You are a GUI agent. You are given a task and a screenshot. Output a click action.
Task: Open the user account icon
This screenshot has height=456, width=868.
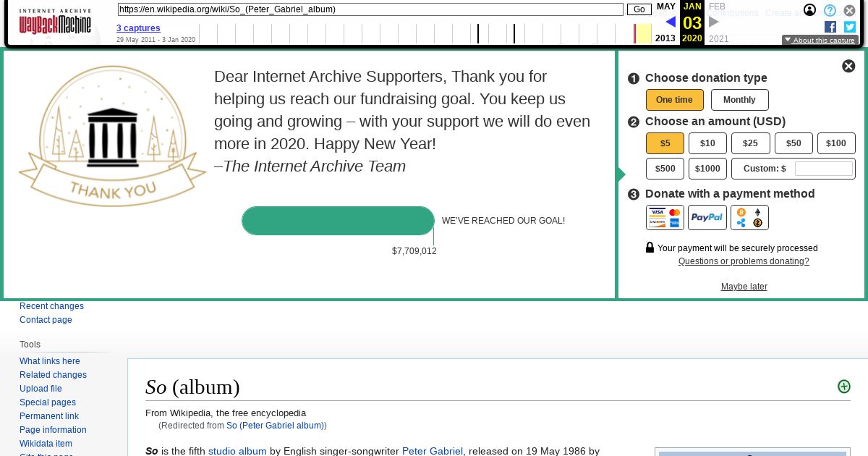coord(810,10)
